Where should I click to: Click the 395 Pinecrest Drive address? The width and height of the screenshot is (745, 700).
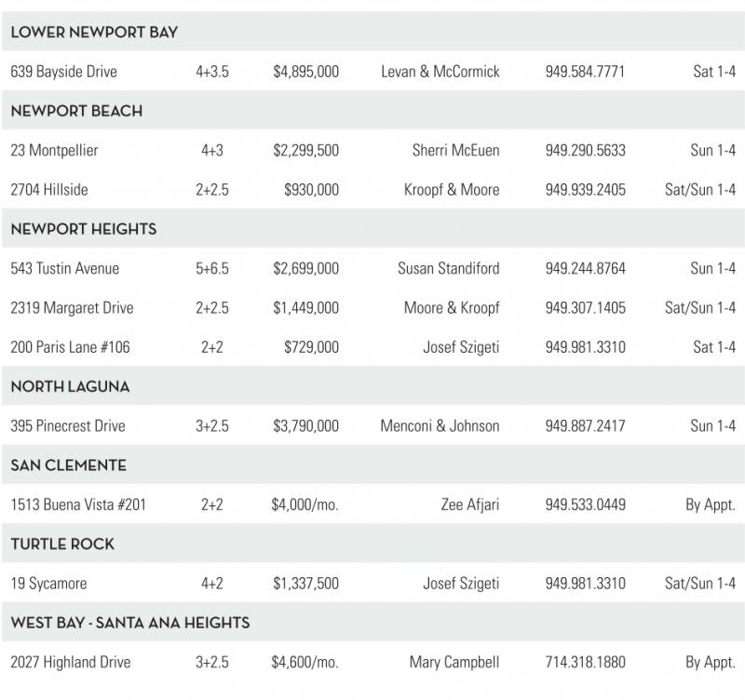click(67, 426)
